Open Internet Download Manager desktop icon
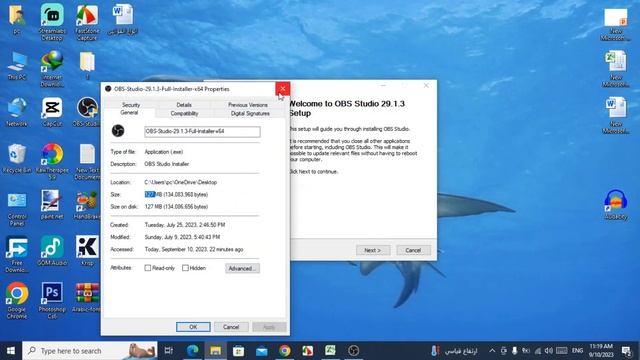640x360 pixels. pyautogui.click(x=52, y=69)
